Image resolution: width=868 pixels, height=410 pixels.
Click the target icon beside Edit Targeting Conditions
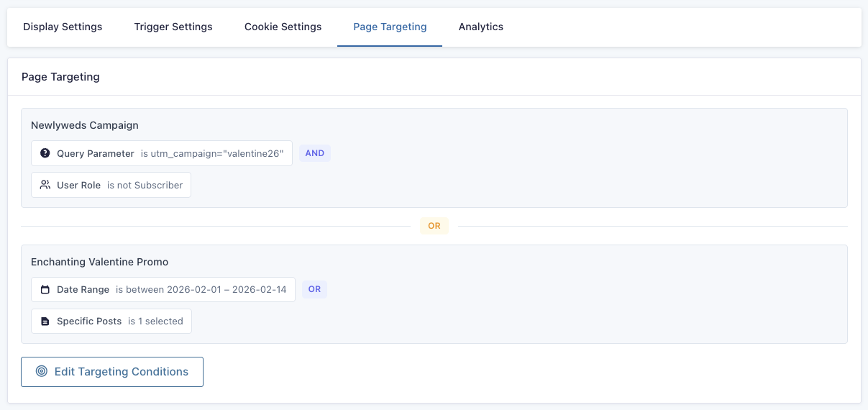[x=42, y=372]
